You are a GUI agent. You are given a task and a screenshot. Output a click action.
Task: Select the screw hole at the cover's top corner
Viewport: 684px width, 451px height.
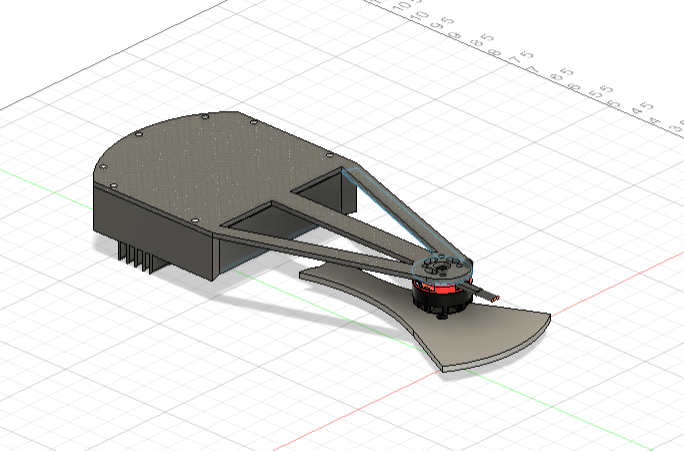[205, 118]
